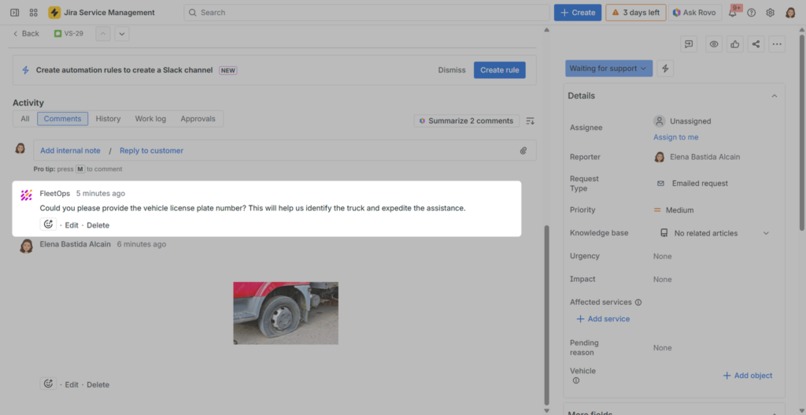Click Add service link

coord(603,319)
